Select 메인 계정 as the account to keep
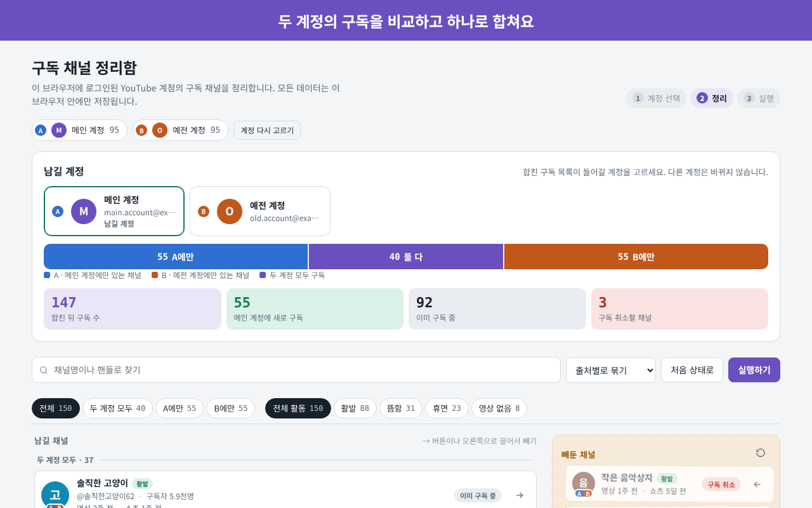812x508 pixels. point(114,211)
